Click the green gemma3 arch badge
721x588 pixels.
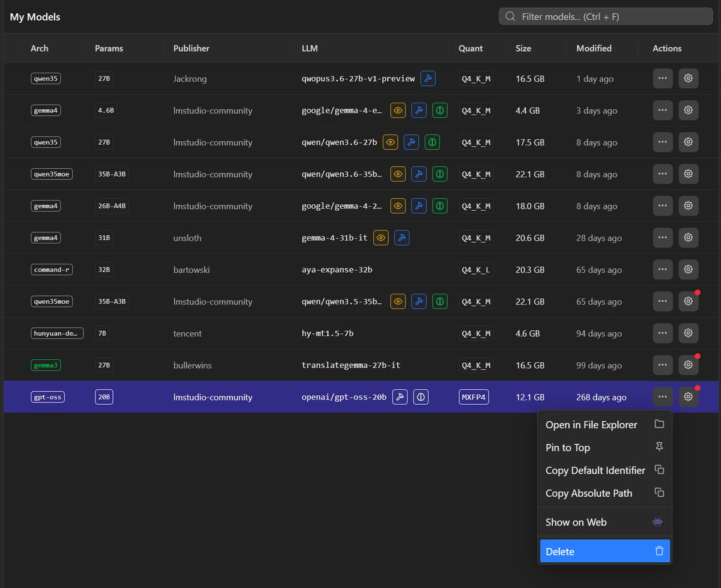click(x=46, y=365)
